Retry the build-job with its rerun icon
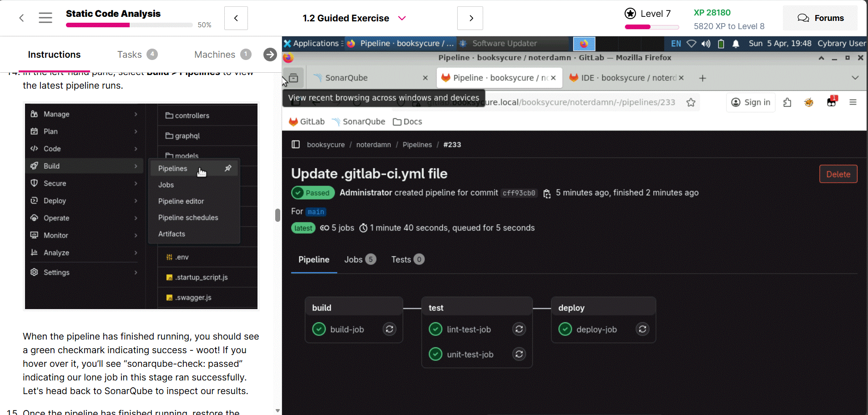 pos(389,329)
